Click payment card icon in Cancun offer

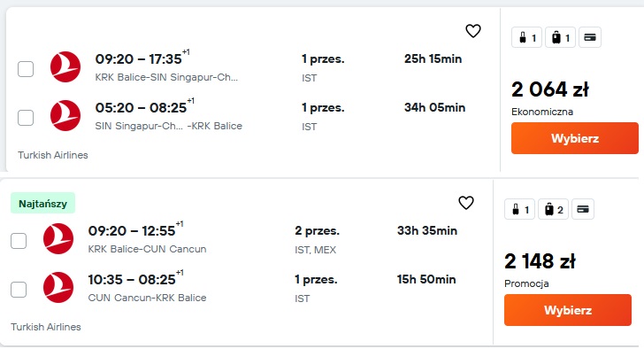point(583,210)
